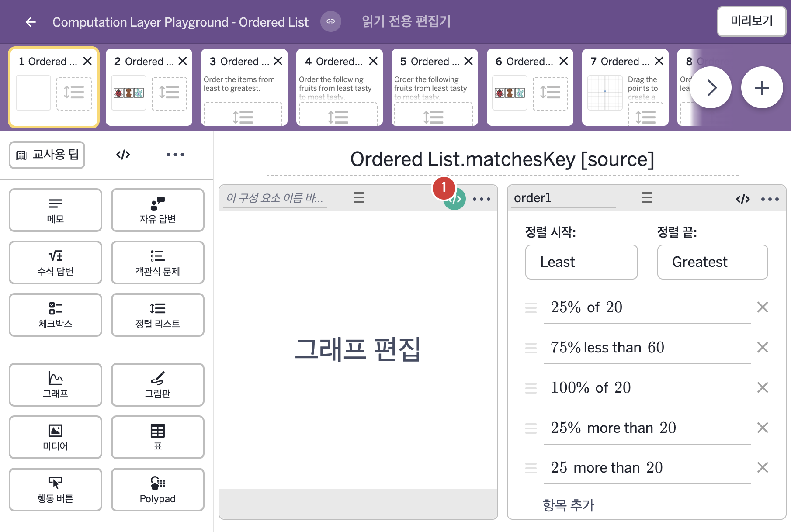Screen dimensions: 791x532
Task: Click 그래프 편집 to edit graph
Action: click(358, 349)
